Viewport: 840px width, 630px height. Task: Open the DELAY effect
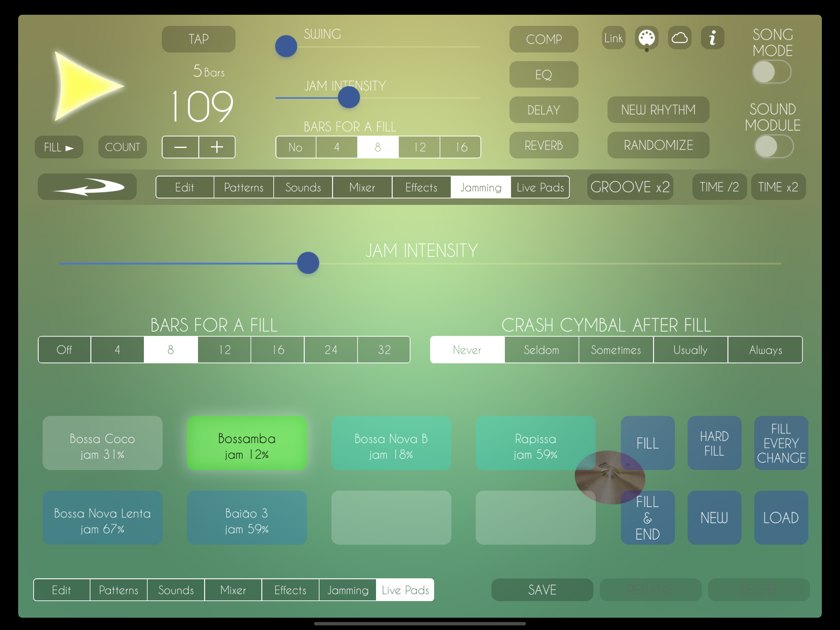point(544,110)
